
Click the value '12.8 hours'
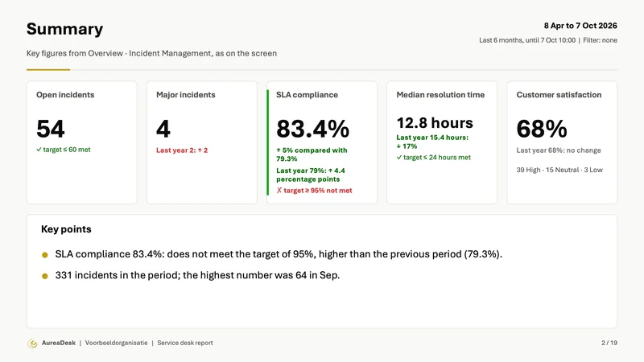pyautogui.click(x=435, y=123)
